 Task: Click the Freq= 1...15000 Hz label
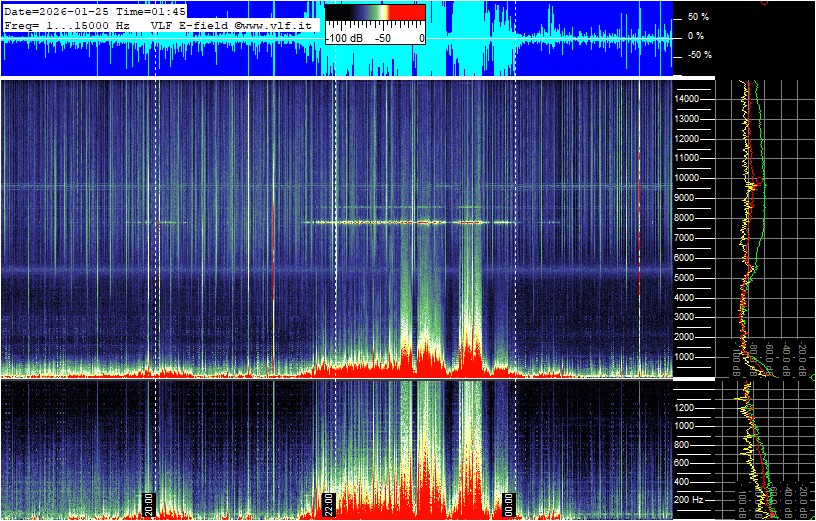click(67, 24)
